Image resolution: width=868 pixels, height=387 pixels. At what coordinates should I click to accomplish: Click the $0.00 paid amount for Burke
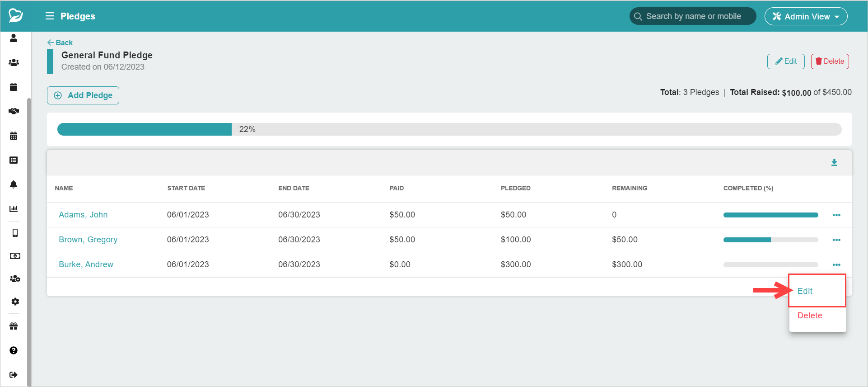tap(400, 264)
